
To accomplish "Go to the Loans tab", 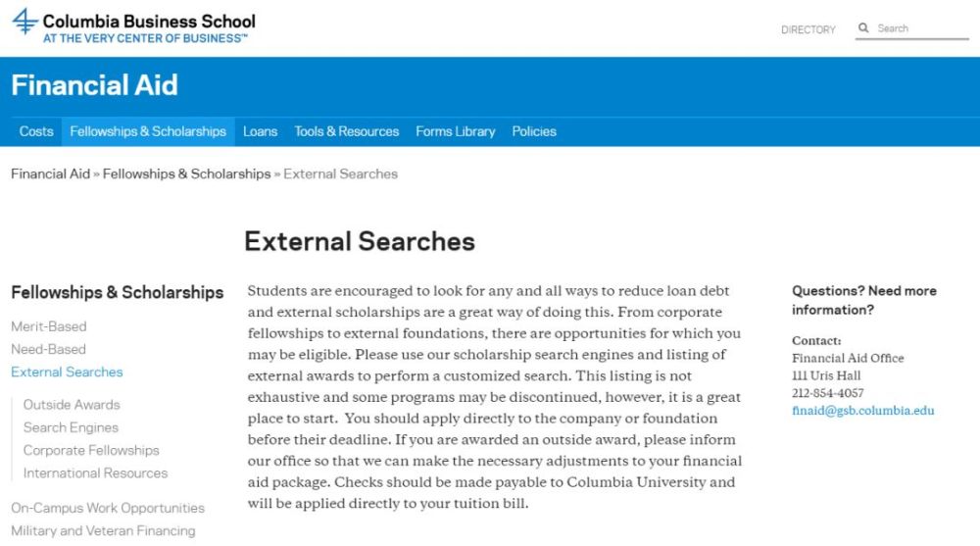I will tap(260, 131).
